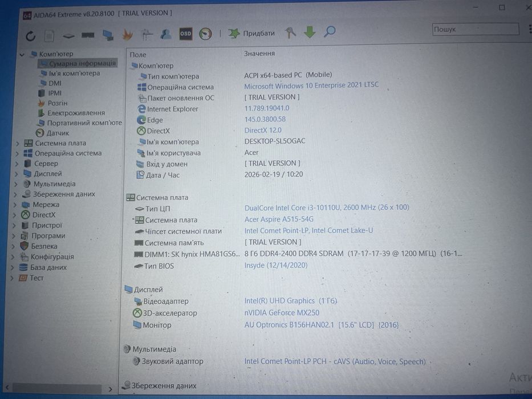Open the IPMI tree item
The image size is (532, 399).
click(50, 93)
